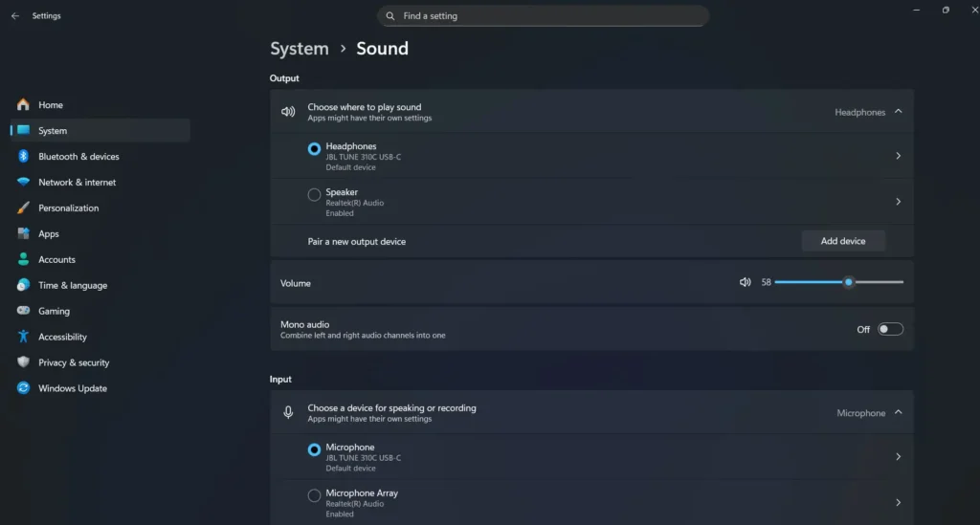Click the back arrow next to Settings
980x525 pixels.
tap(15, 16)
